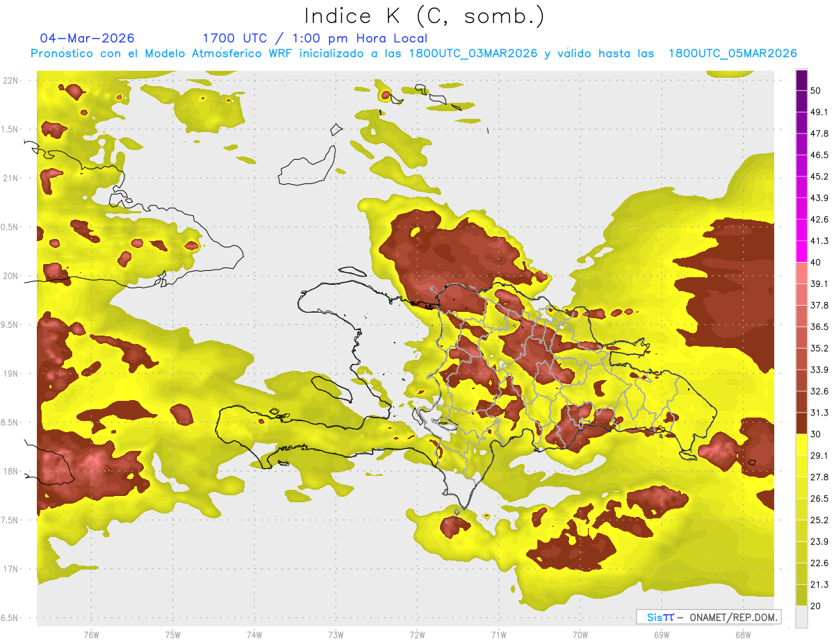Click the "SisTT – ONAMET/REP.DOM." credit box
The image size is (834, 644).
click(708, 617)
